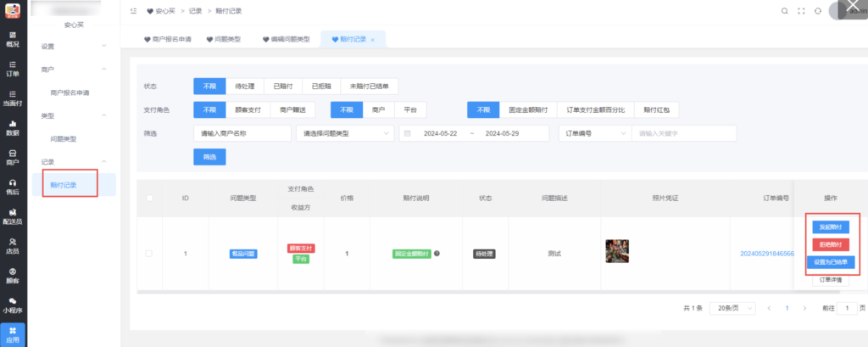Click the calendar icon in the date range field
This screenshot has height=347, width=868.
pyautogui.click(x=408, y=133)
